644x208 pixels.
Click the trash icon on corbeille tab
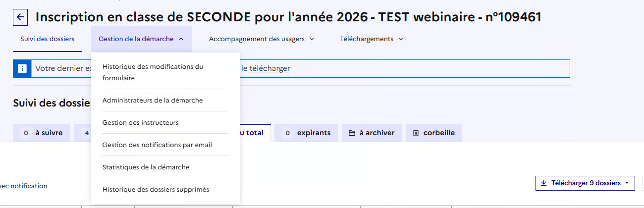[x=416, y=133]
